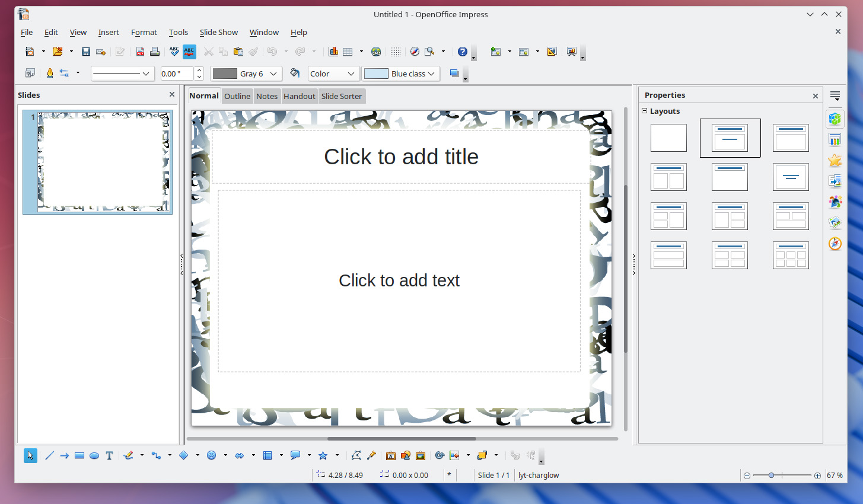Select the Ellipse drawing tool
The height and width of the screenshot is (504, 863).
pos(94,455)
